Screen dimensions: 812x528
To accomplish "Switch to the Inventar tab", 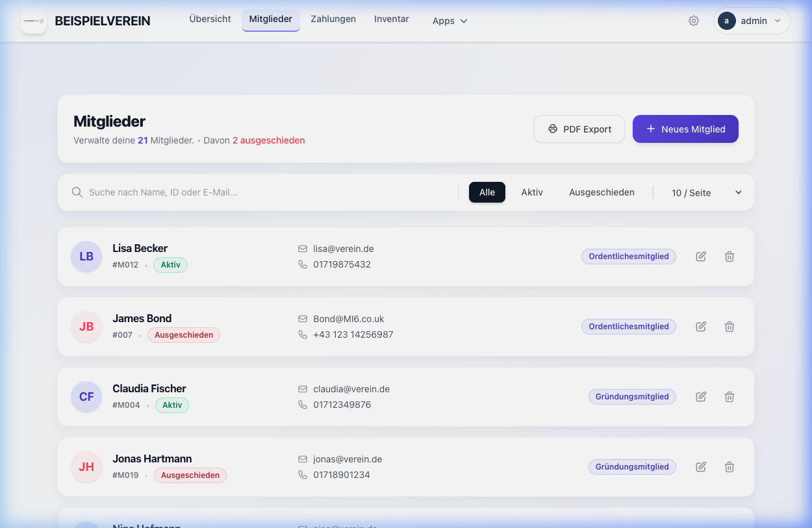I will tap(392, 19).
